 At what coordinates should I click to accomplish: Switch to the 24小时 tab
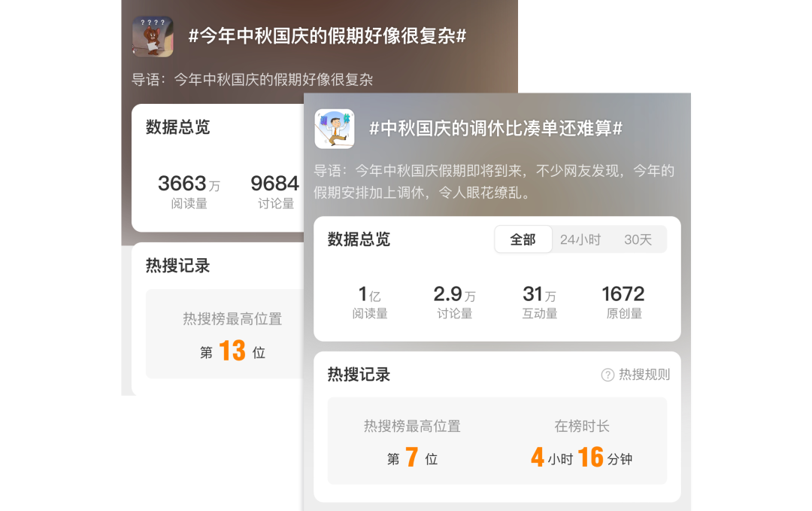click(580, 239)
